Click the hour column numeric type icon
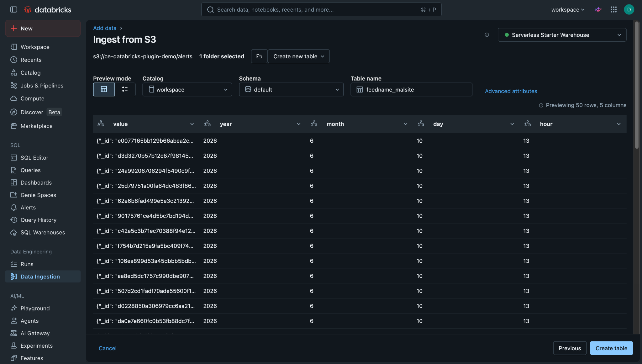 (528, 124)
